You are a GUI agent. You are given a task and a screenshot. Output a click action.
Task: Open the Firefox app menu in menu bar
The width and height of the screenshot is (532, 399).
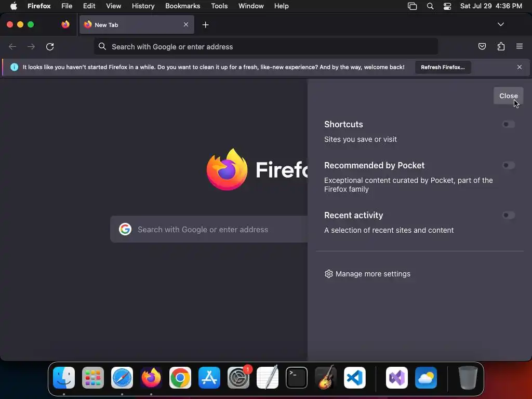(x=39, y=6)
